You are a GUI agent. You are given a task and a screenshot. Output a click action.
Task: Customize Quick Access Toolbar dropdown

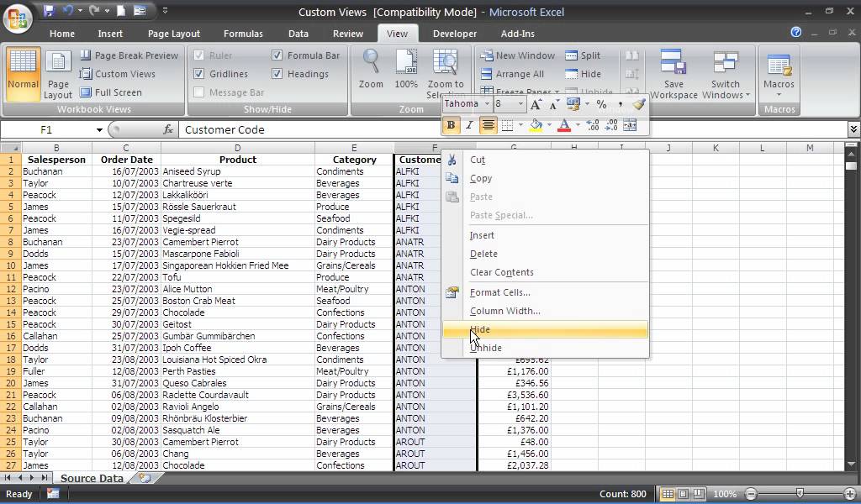point(165,11)
